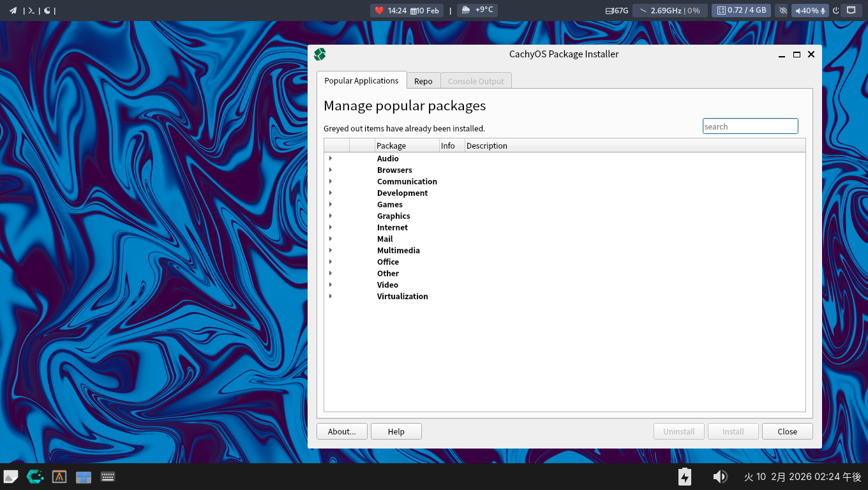Expand the Browsers category
Image resolution: width=868 pixels, height=490 pixels.
point(330,170)
